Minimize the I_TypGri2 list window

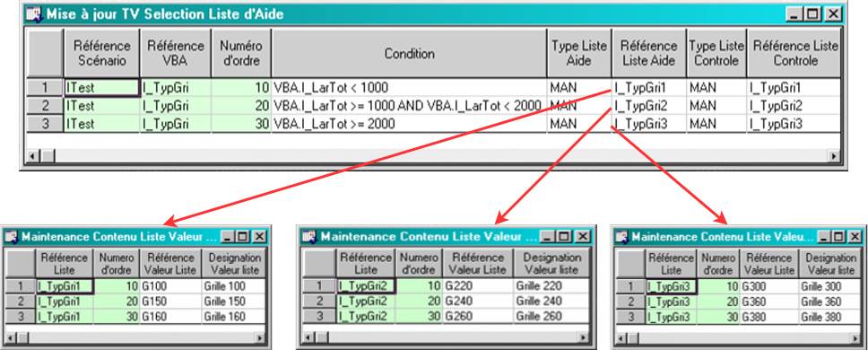(547, 237)
